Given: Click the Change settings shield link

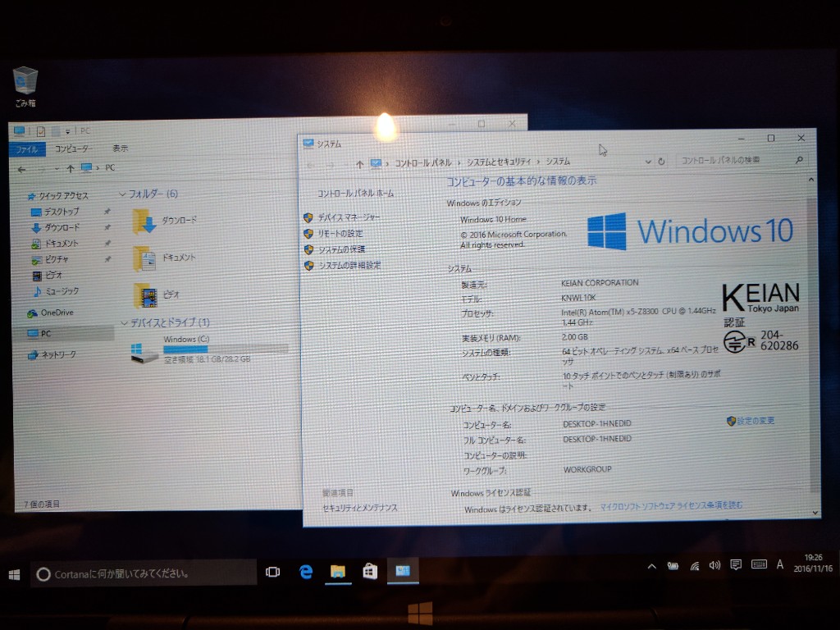Looking at the screenshot, I should pyautogui.click(x=751, y=421).
